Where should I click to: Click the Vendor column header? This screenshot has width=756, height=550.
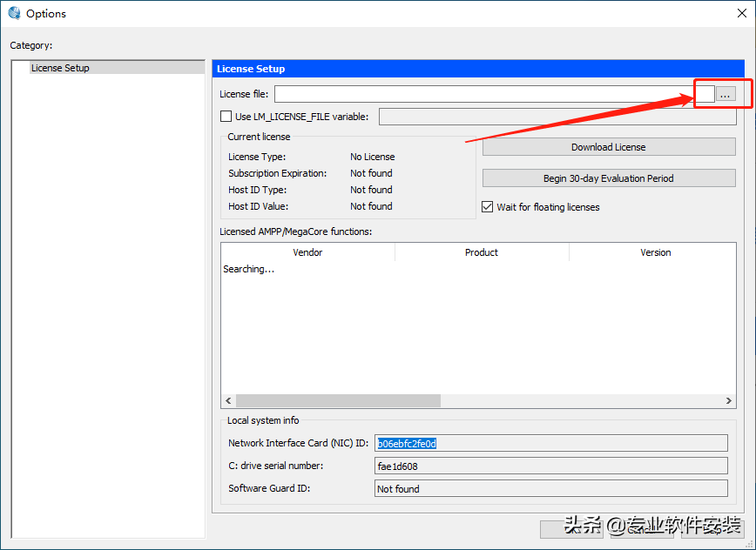tap(307, 252)
